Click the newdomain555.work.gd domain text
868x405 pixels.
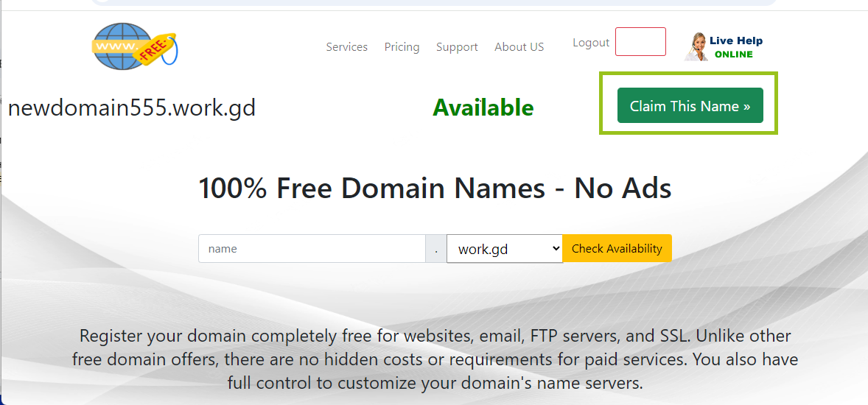[x=132, y=108]
